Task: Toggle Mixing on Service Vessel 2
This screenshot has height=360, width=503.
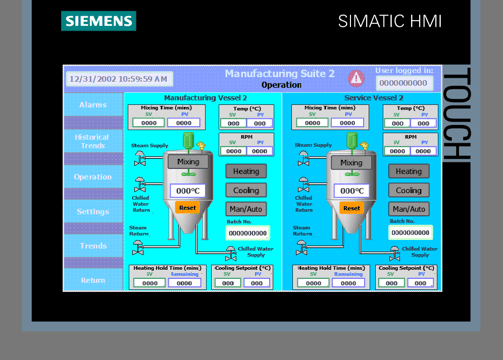Action: pyautogui.click(x=351, y=162)
